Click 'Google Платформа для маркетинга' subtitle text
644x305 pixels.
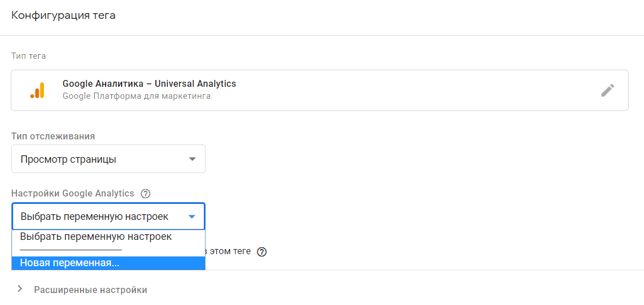pos(137,97)
